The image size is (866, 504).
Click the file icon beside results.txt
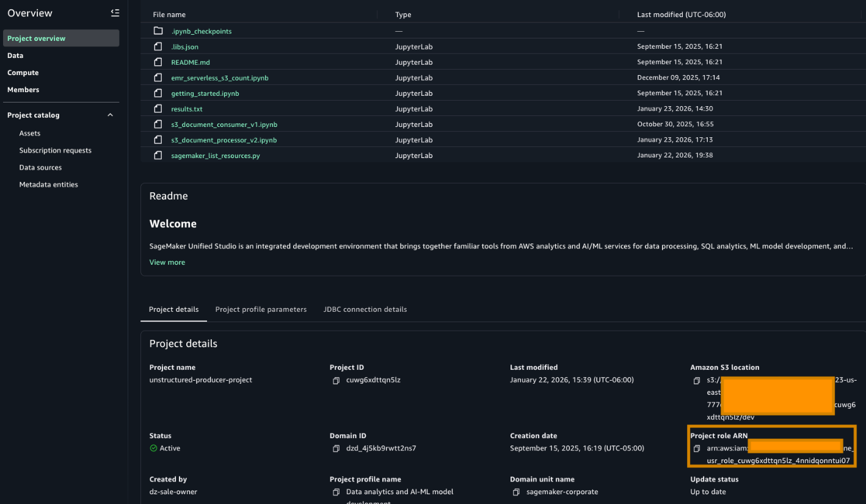pos(158,109)
